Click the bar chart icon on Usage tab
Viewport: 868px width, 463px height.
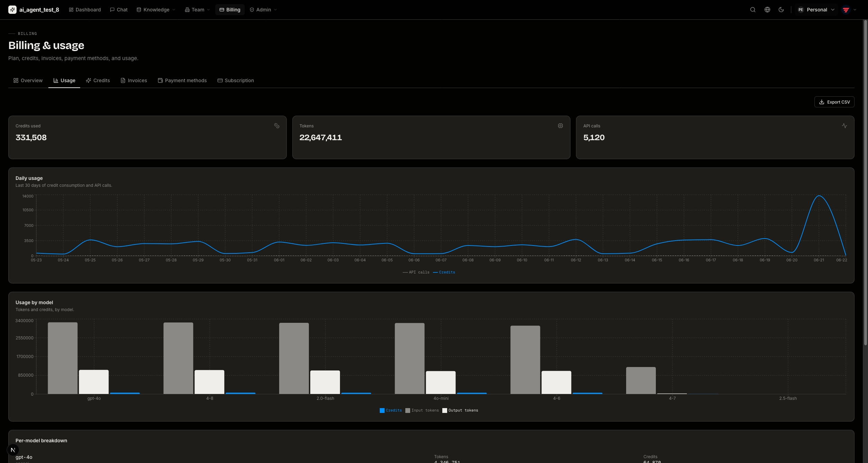point(56,80)
